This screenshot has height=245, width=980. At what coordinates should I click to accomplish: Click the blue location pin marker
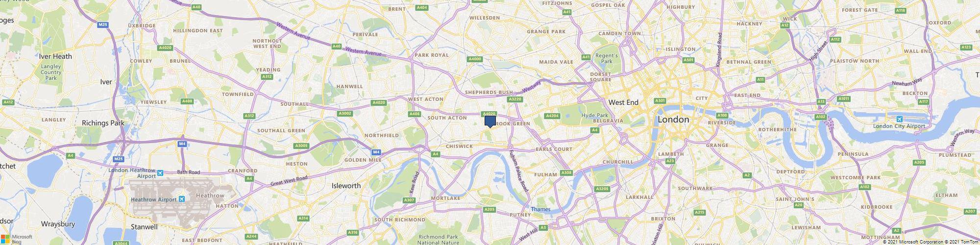point(490,122)
